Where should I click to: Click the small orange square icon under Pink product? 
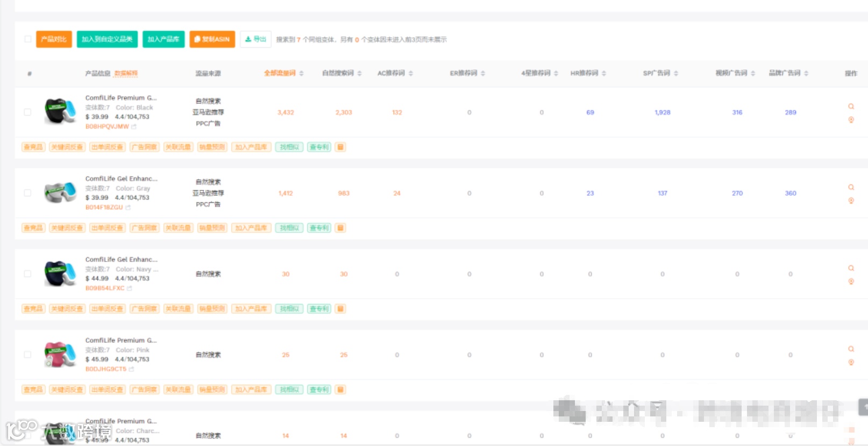point(340,389)
